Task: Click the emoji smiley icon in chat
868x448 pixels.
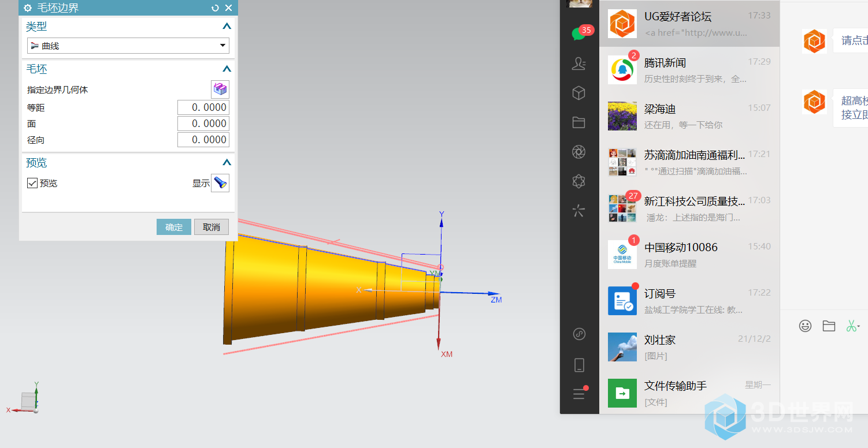Action: pos(805,326)
